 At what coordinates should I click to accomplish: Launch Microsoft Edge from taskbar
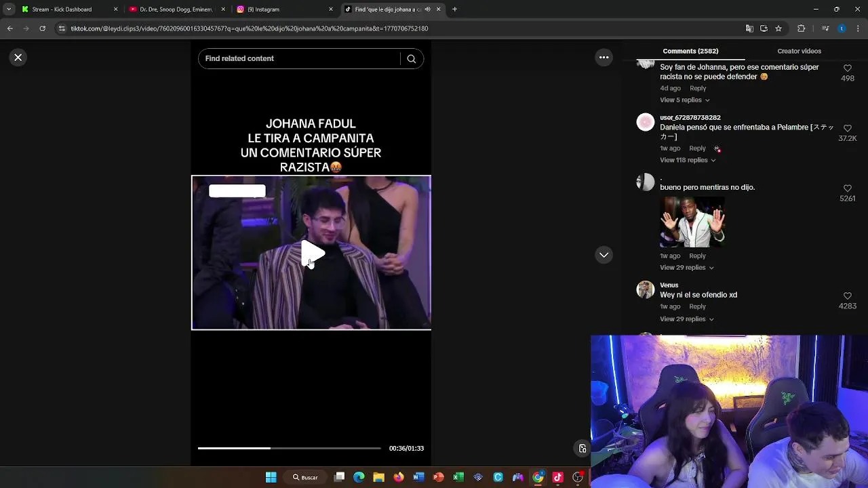359,477
